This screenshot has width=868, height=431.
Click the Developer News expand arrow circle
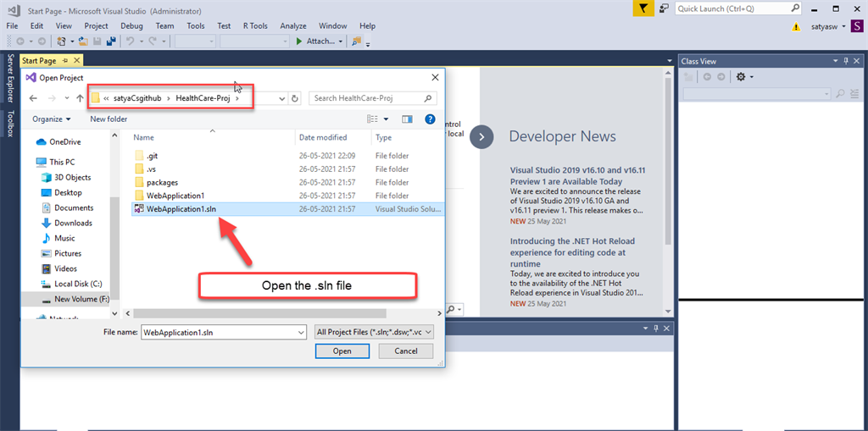pyautogui.click(x=481, y=136)
